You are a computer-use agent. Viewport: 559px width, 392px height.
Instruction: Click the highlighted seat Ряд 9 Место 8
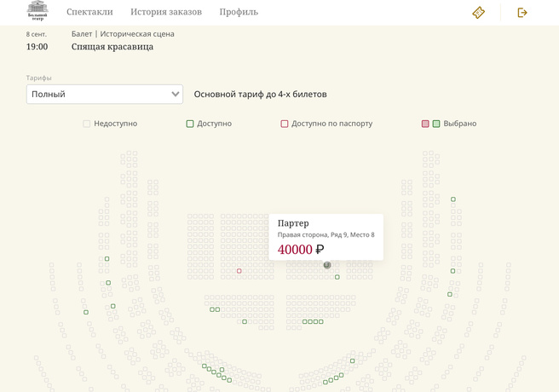pyautogui.click(x=327, y=265)
